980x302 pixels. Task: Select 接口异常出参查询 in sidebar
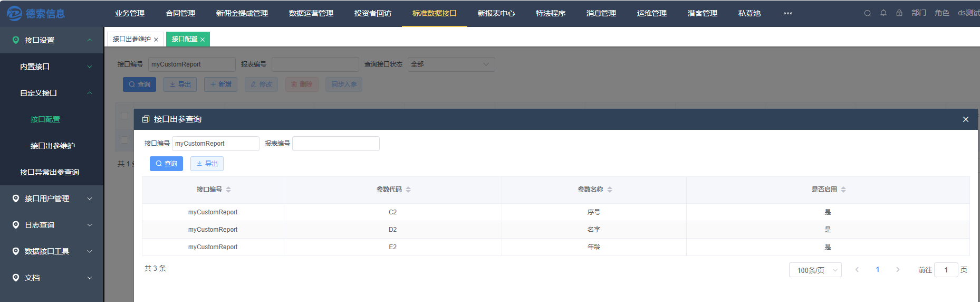click(x=50, y=172)
